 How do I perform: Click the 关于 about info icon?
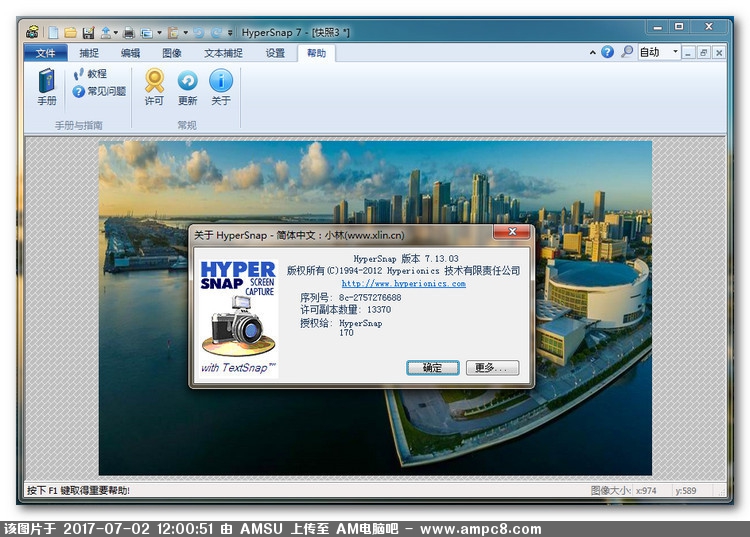(x=221, y=87)
